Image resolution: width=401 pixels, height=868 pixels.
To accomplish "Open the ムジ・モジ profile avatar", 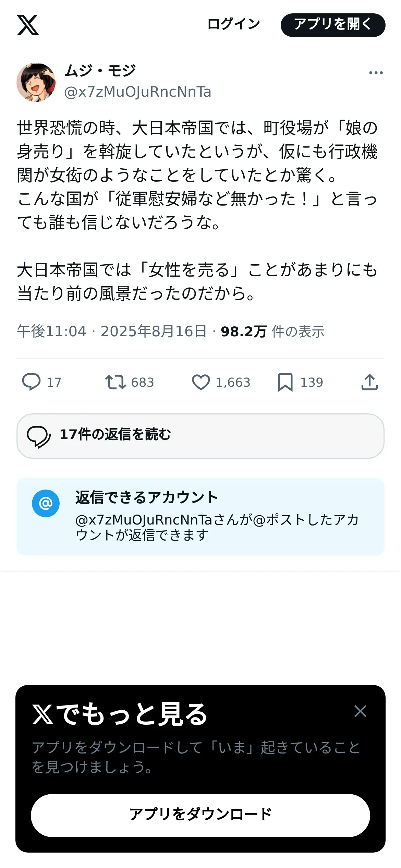I will [x=36, y=82].
